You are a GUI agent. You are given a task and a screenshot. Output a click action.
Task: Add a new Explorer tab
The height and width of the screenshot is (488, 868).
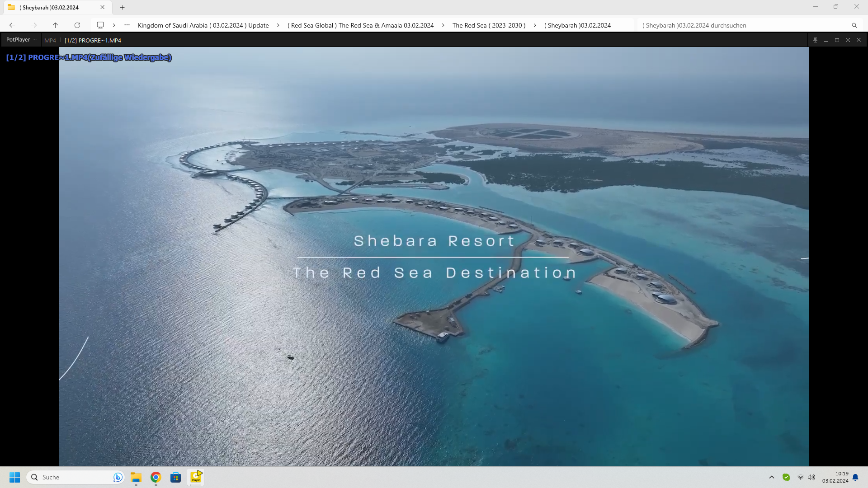pyautogui.click(x=122, y=7)
